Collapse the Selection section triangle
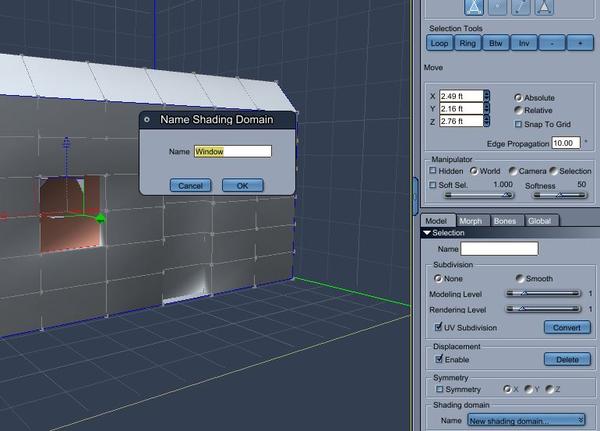The image size is (600, 431). tap(427, 233)
